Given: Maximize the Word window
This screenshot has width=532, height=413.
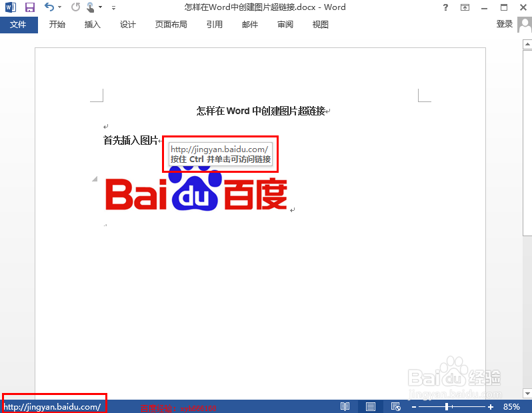Looking at the screenshot, I should click(x=504, y=7).
